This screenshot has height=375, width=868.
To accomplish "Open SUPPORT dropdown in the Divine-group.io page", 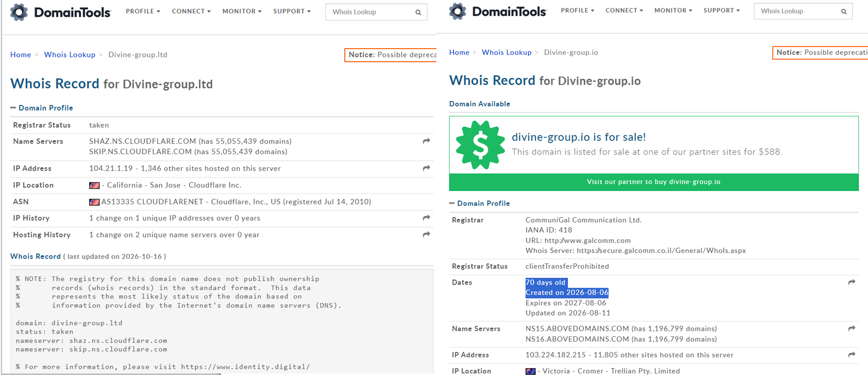I will pos(722,10).
